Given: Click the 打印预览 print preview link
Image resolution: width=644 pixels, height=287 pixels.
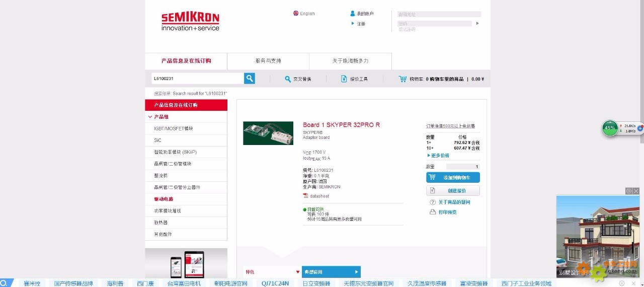Looking at the screenshot, I should [x=443, y=212].
